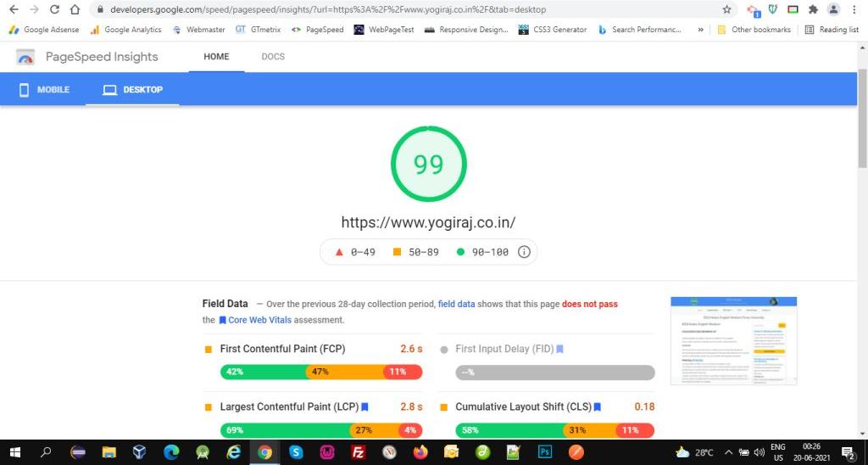
Task: Click the address bar URL
Action: pos(328,9)
